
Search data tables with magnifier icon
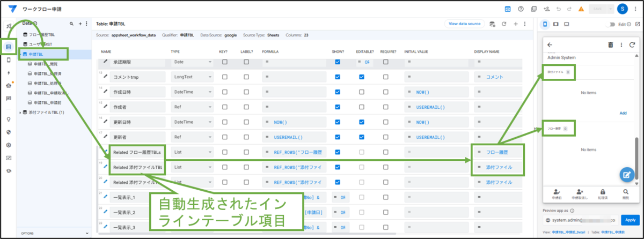tap(72, 24)
